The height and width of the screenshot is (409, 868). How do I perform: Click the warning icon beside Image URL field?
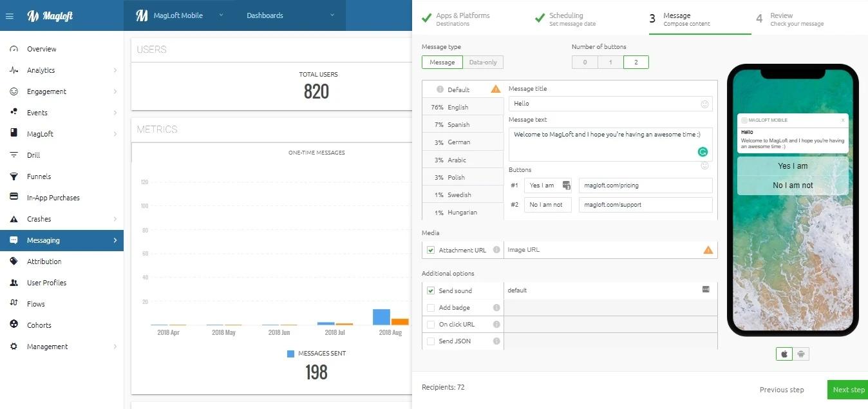coord(708,250)
